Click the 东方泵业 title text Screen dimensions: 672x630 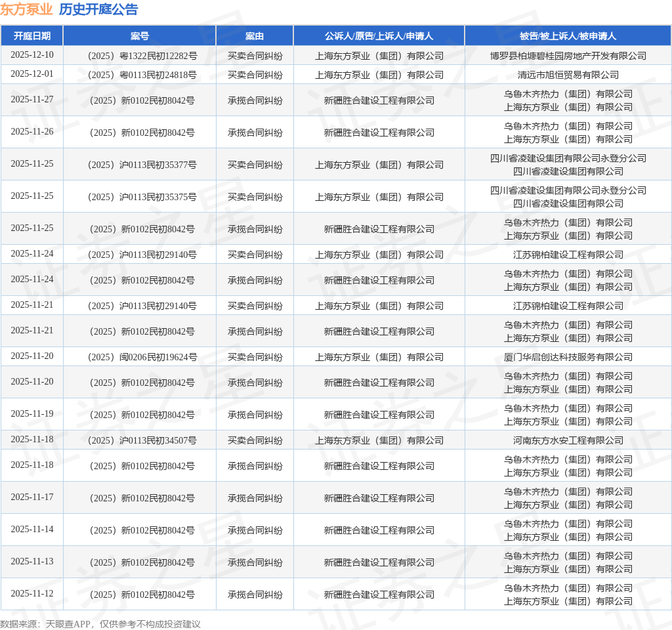click(x=26, y=9)
